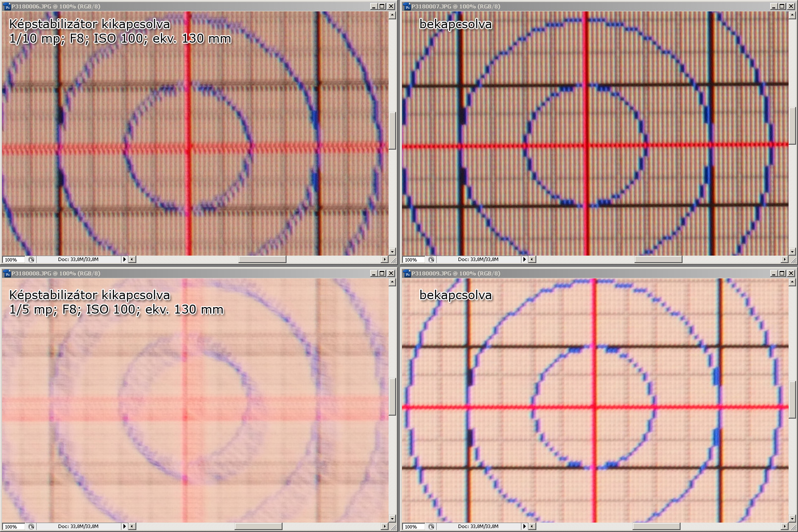Click the vertical scroll down arrow in P3180008.JPG

coord(392,519)
